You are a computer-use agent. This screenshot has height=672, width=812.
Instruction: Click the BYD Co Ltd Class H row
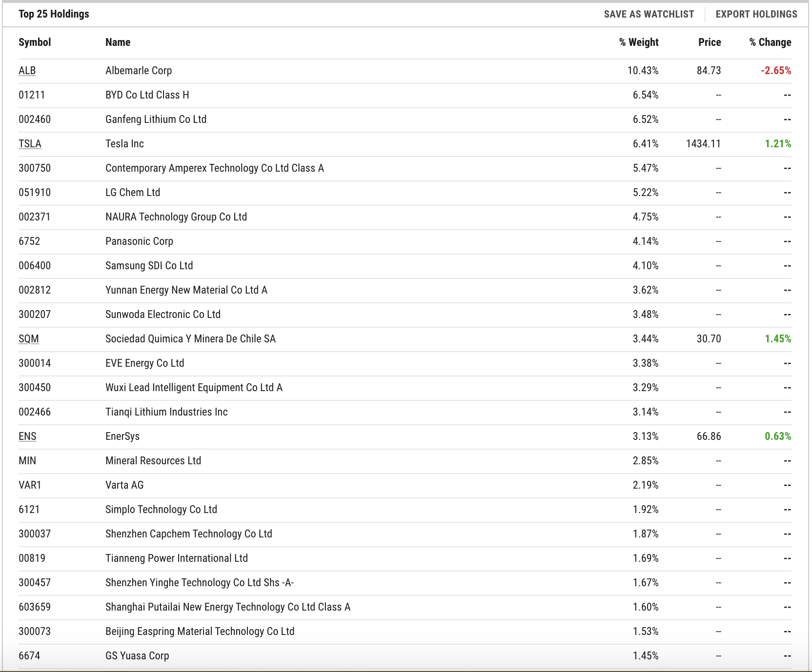(405, 95)
